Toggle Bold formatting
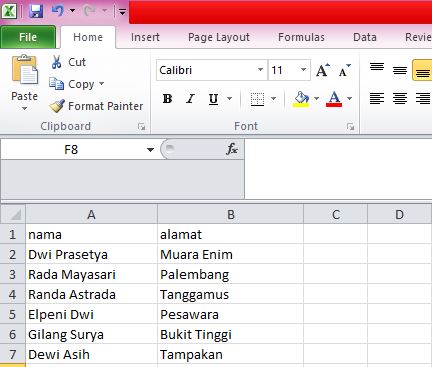The image size is (432, 367). pos(167,99)
